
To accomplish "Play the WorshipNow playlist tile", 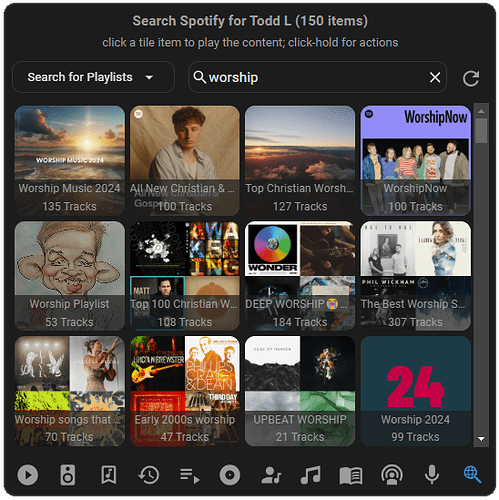I will (x=416, y=161).
